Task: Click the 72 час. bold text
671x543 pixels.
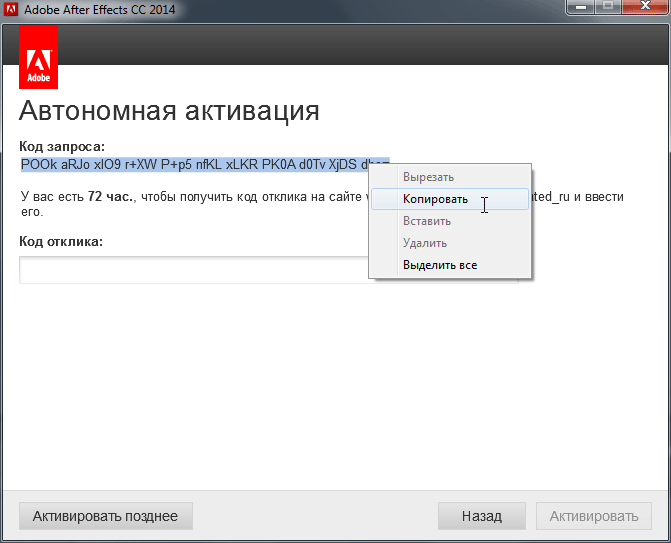Action: (x=110, y=197)
